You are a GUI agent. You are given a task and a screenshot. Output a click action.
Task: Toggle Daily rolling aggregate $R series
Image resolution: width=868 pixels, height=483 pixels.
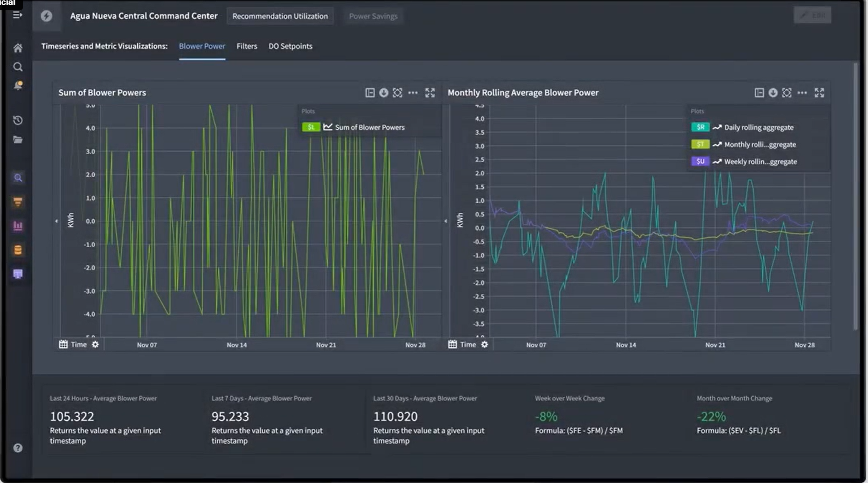coord(700,127)
